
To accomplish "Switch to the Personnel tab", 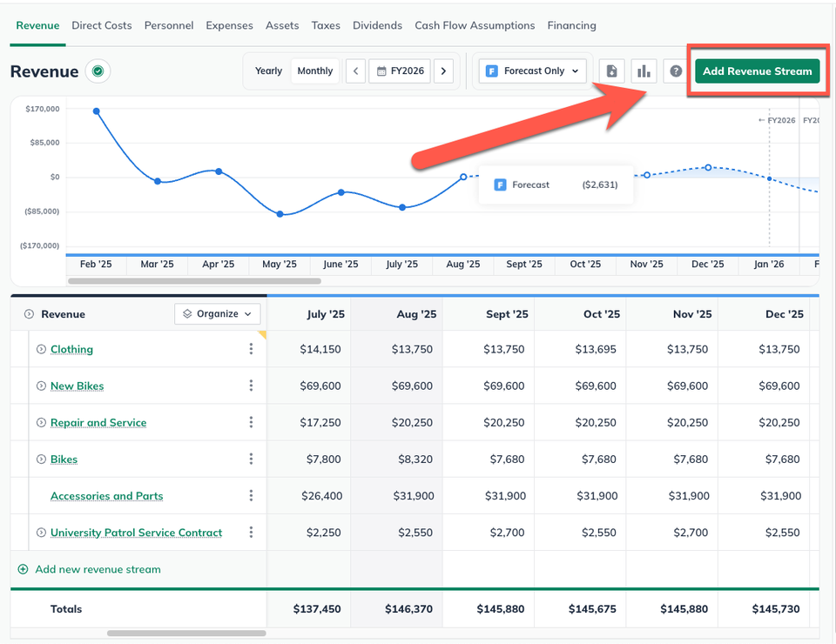I will click(x=168, y=25).
